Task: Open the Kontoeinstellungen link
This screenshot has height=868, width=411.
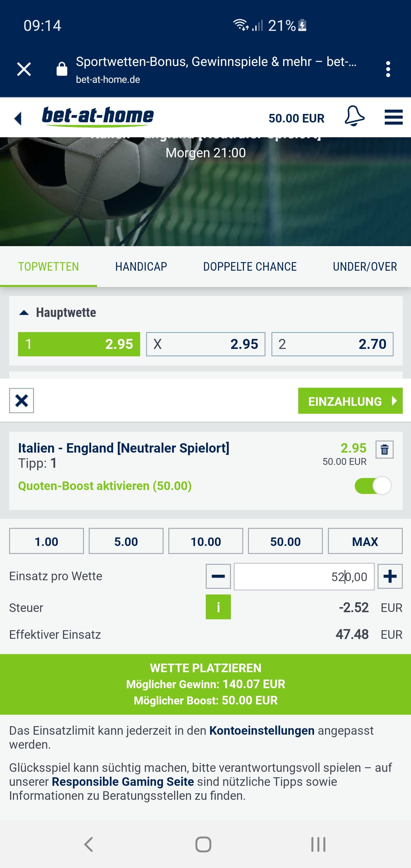Action: click(x=262, y=731)
